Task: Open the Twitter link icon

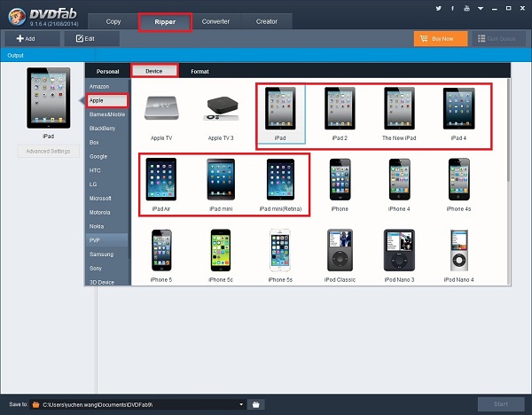Action: (439, 8)
